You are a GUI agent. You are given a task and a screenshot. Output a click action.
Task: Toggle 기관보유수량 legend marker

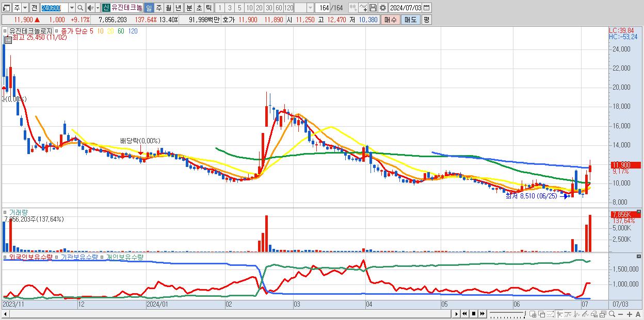(x=58, y=257)
